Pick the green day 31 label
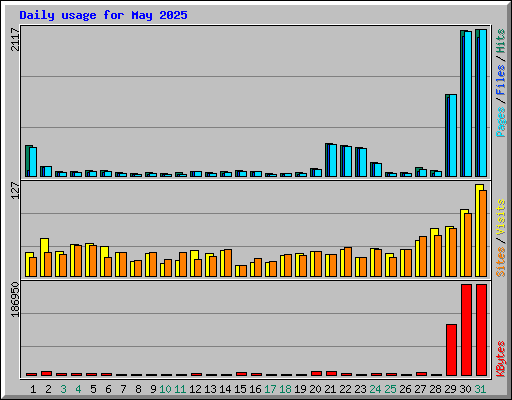Screen dimensions: 512x400 coord(480,389)
